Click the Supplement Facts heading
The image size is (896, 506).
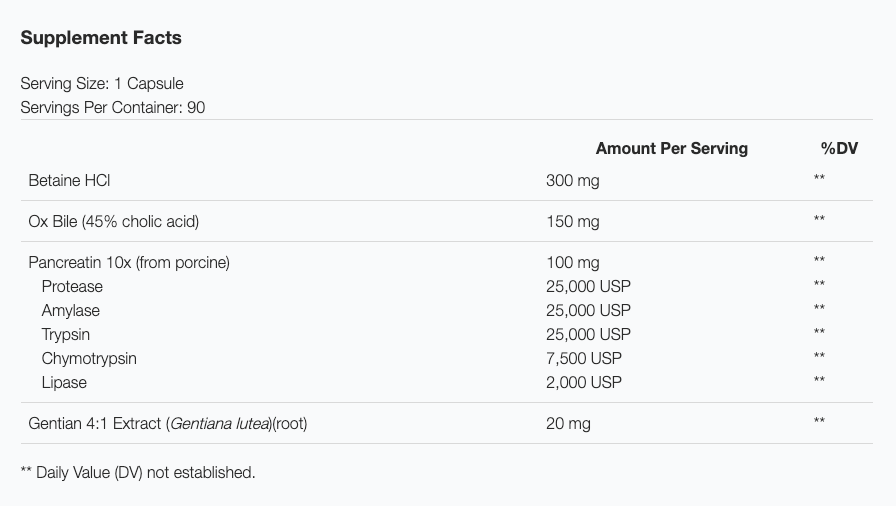pyautogui.click(x=101, y=38)
